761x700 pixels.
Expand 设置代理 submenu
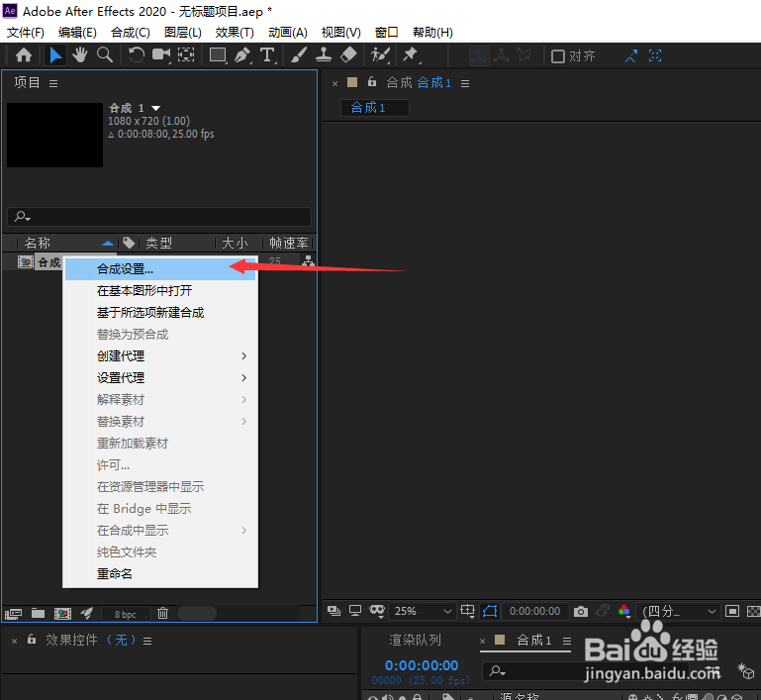pos(160,377)
